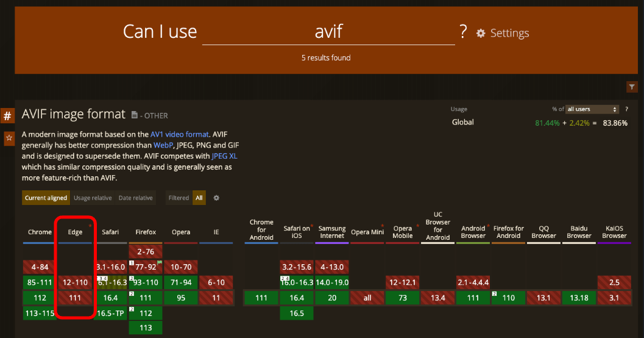Select QQ Browser 13.1 cell

pyautogui.click(x=544, y=298)
